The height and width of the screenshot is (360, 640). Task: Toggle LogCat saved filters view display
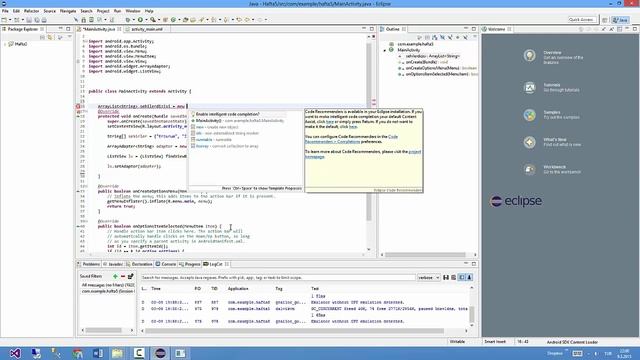(x=462, y=278)
